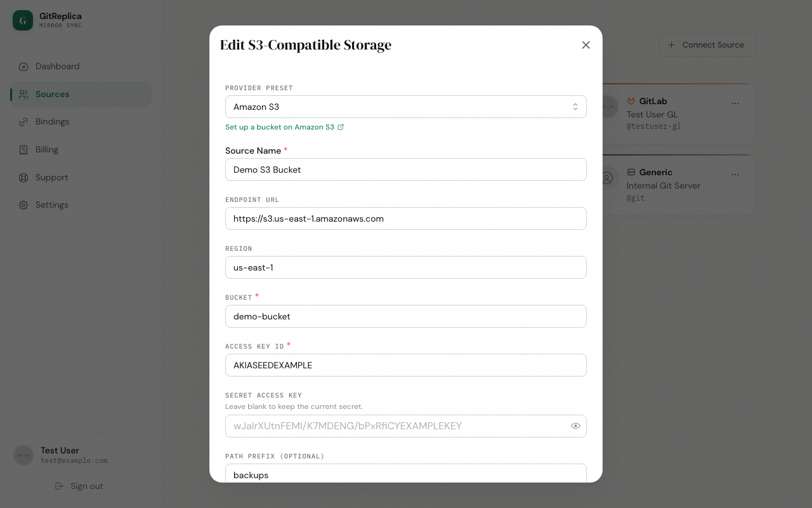Click the Settings gear icon
Viewport: 812px width, 508px height.
pos(23,205)
